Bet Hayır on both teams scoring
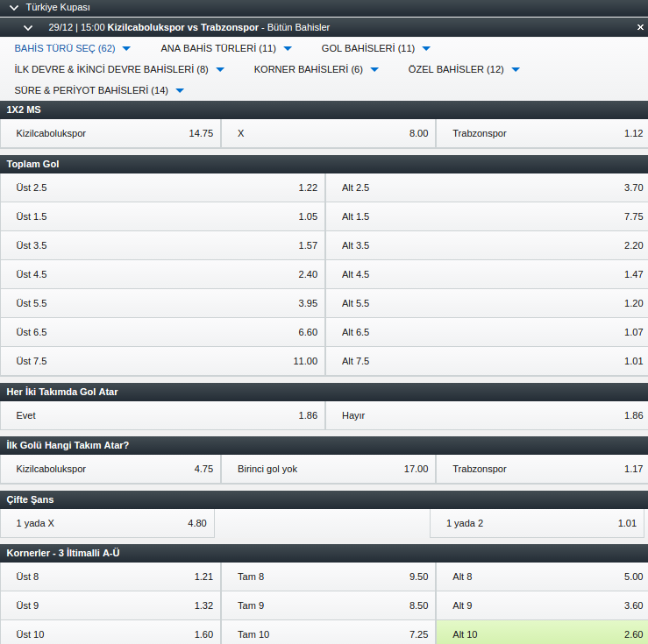The height and width of the screenshot is (644, 648). tap(487, 415)
